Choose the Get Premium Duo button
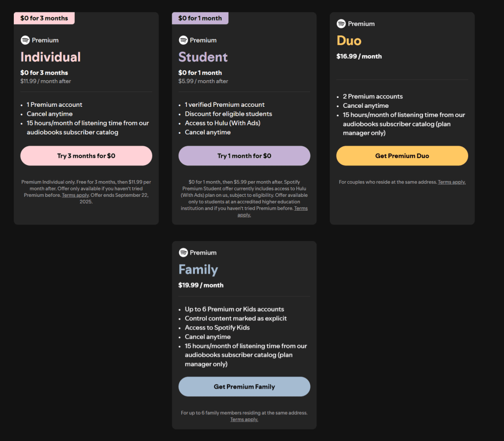 tap(402, 156)
